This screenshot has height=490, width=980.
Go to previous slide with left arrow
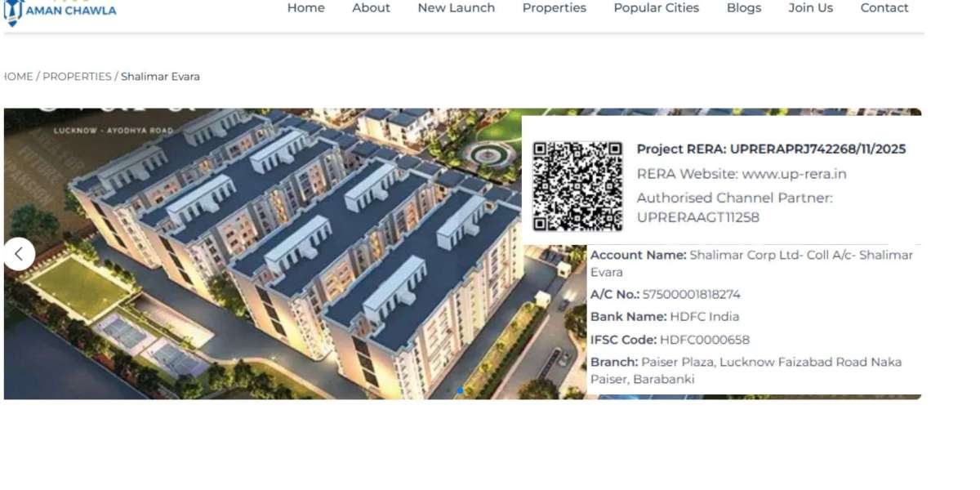[x=19, y=254]
